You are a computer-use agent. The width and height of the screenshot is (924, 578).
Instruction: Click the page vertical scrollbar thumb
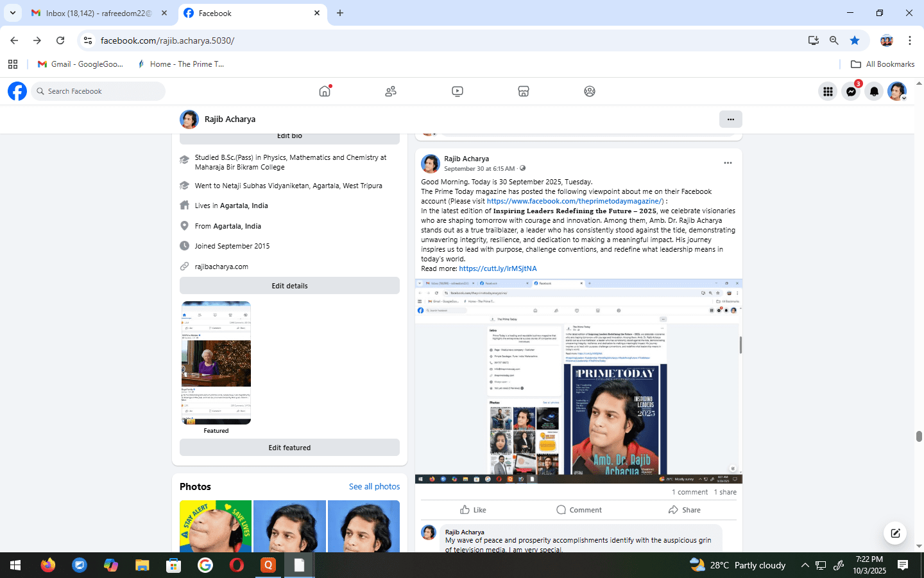pos(919,437)
